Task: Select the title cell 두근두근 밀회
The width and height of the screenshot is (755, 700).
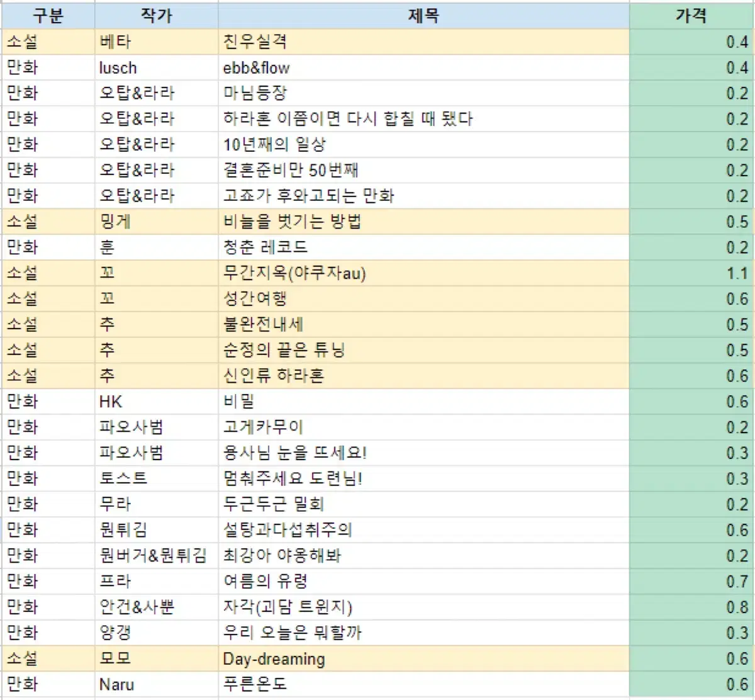Action: point(423,504)
